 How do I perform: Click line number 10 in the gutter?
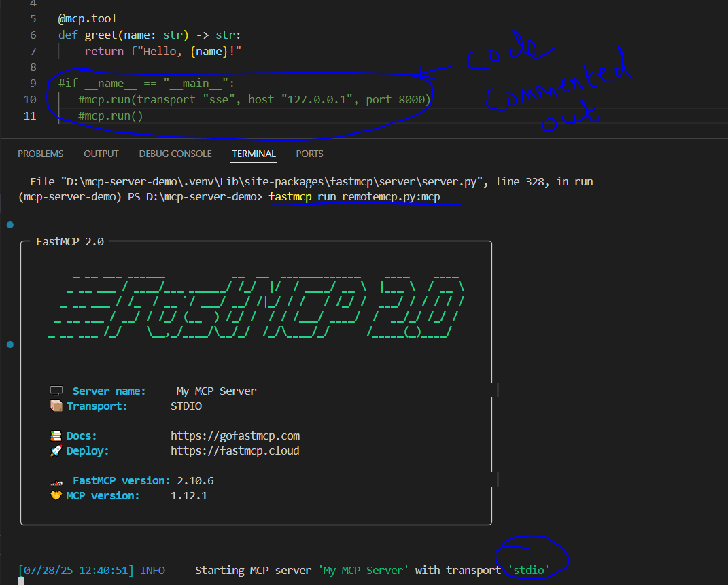tap(30, 100)
